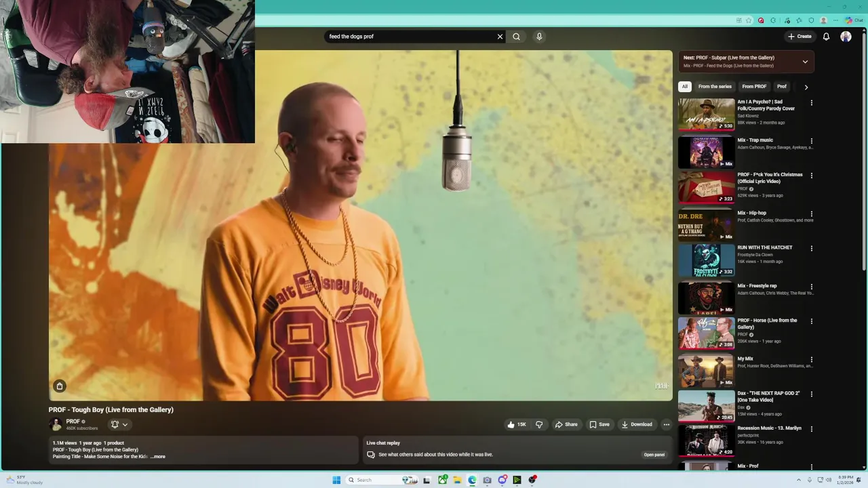Play PROF - Horse Live from Gallery thumbnail

[x=706, y=333]
